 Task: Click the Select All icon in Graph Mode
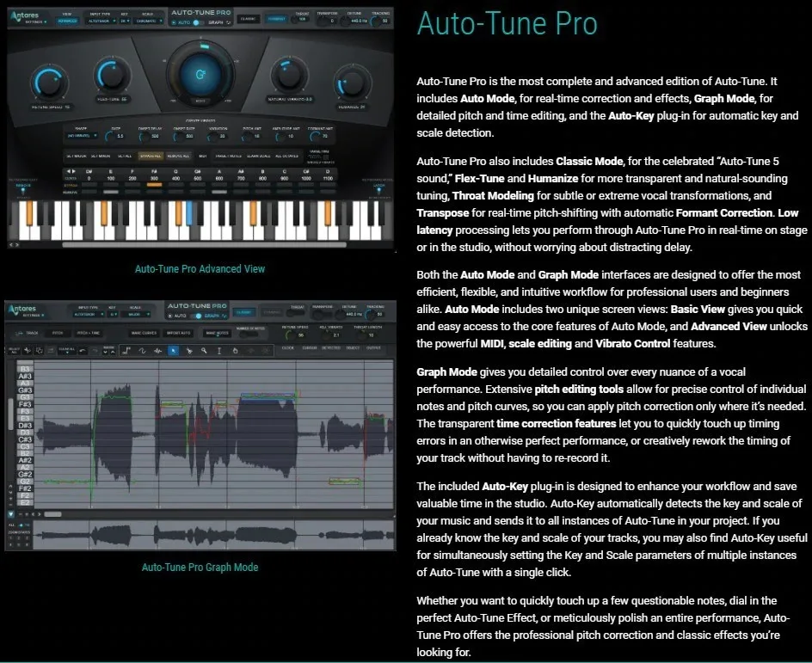pos(15,349)
